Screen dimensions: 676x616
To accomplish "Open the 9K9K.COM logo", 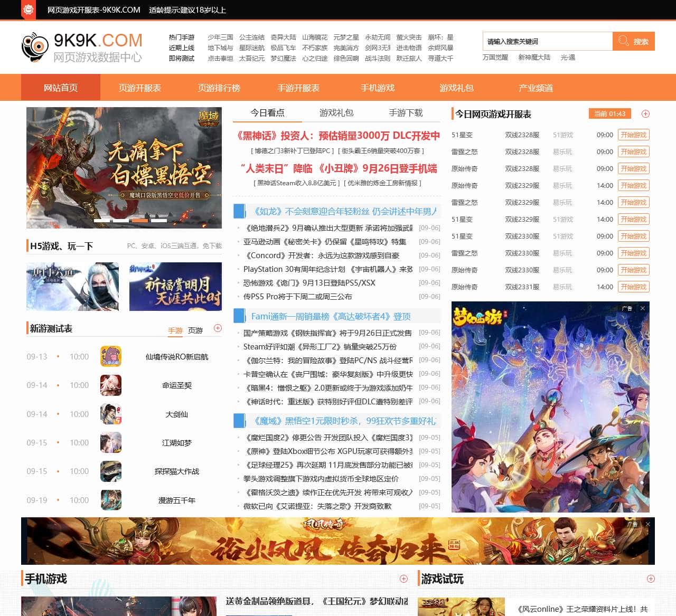I will (82, 48).
